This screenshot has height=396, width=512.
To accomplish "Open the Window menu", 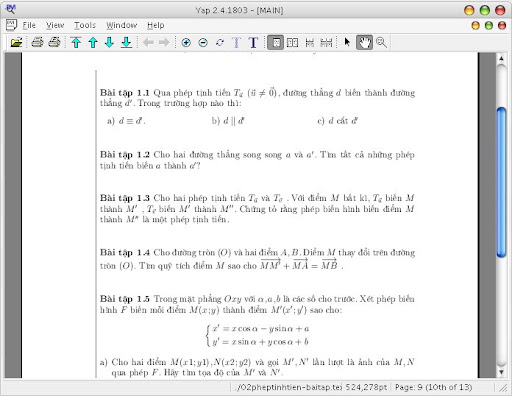I will [x=122, y=25].
